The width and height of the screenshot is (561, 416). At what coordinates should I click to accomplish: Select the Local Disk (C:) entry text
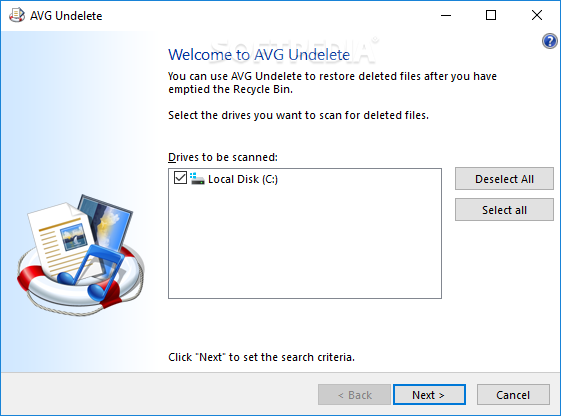(243, 179)
